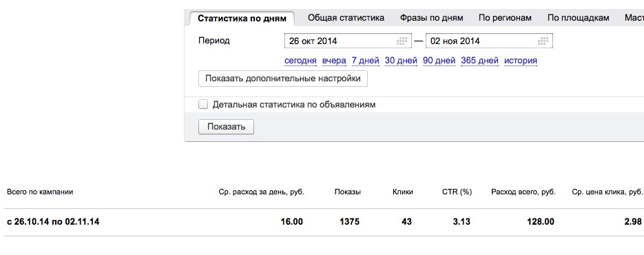644x255 pixels.
Task: Set period to сегодня
Action: (x=300, y=61)
